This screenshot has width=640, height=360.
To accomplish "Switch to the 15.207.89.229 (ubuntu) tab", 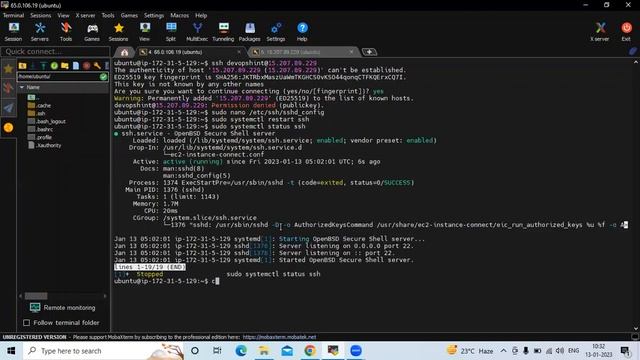I will [291, 52].
